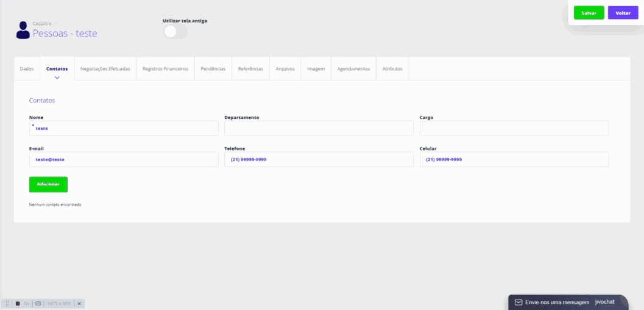The height and width of the screenshot is (310, 644).
Task: Click the purple Voltar button
Action: pyautogui.click(x=623, y=13)
